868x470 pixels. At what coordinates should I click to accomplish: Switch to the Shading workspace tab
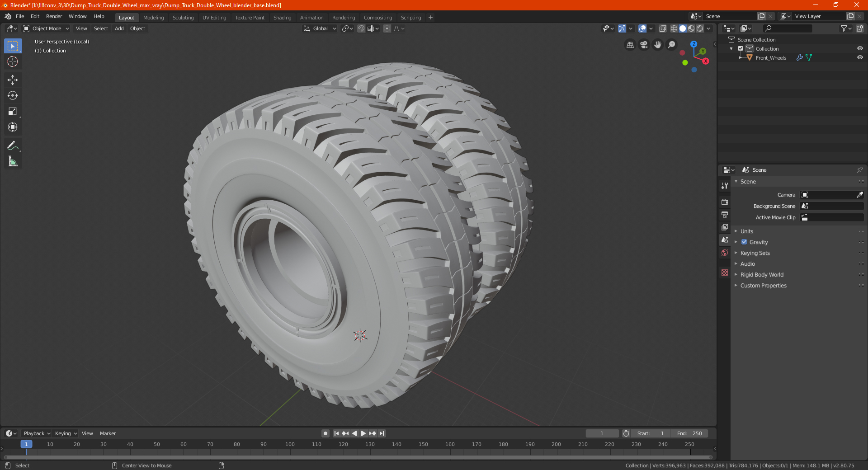pos(282,18)
